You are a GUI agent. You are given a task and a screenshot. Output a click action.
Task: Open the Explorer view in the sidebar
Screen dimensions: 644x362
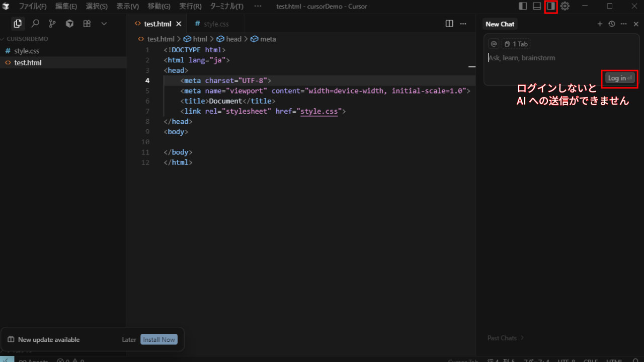click(x=18, y=24)
